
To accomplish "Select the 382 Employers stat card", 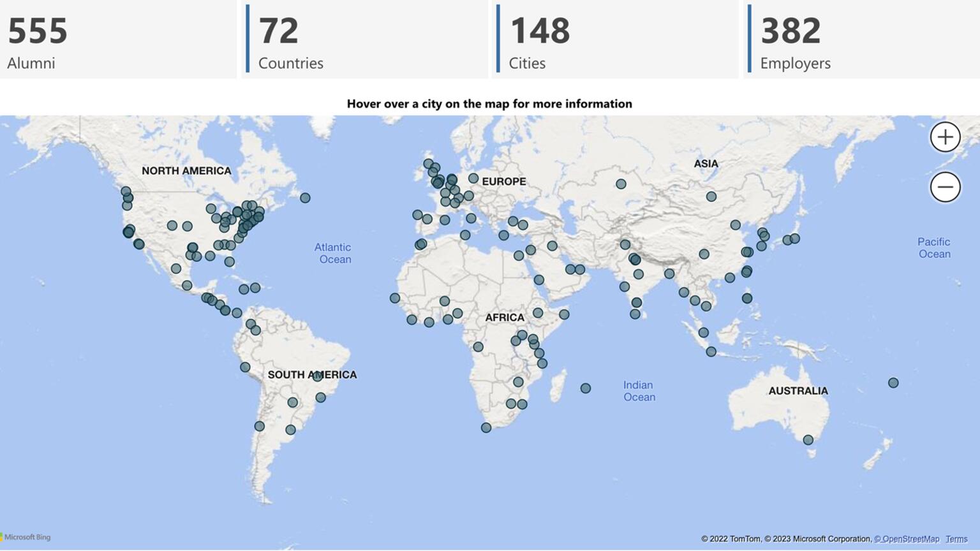I will pos(861,40).
